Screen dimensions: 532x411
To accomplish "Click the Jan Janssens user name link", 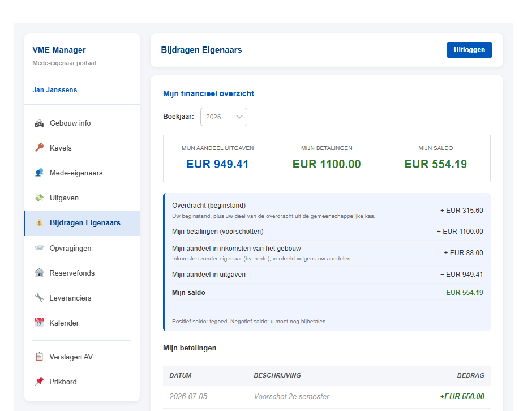I will coord(55,90).
